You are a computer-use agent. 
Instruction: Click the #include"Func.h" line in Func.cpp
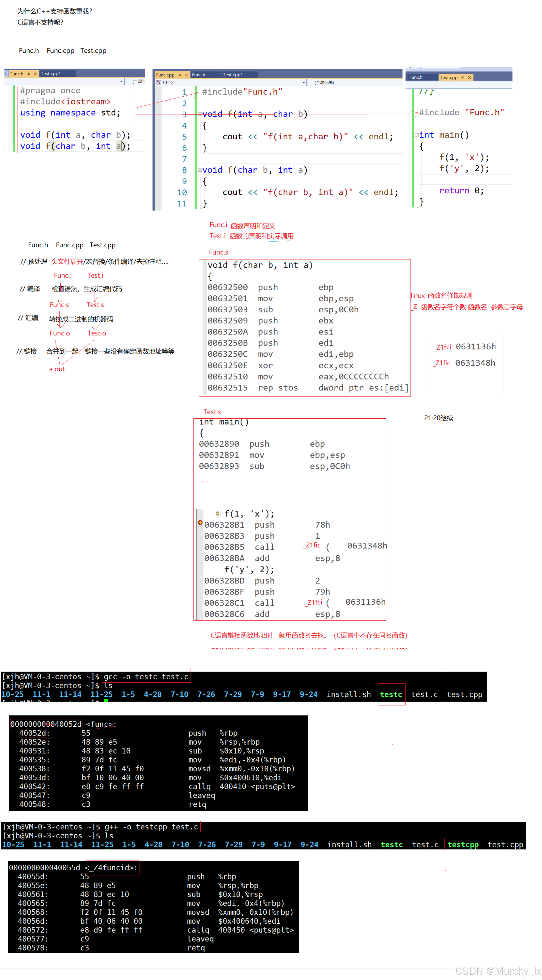pyautogui.click(x=242, y=92)
